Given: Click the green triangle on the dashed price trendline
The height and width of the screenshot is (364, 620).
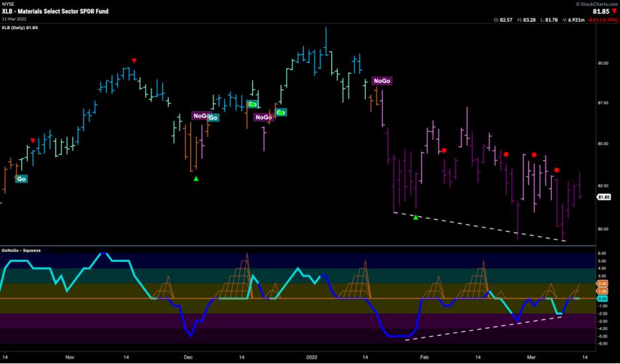Looking at the screenshot, I should (x=415, y=217).
